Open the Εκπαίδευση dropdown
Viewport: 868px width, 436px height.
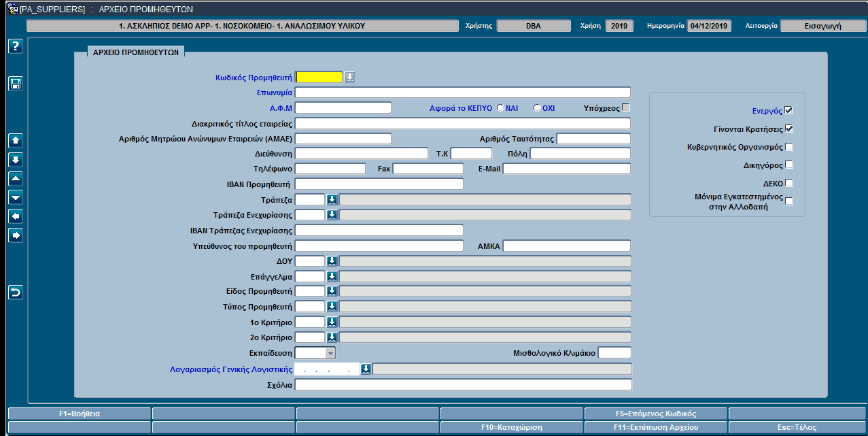pyautogui.click(x=330, y=353)
